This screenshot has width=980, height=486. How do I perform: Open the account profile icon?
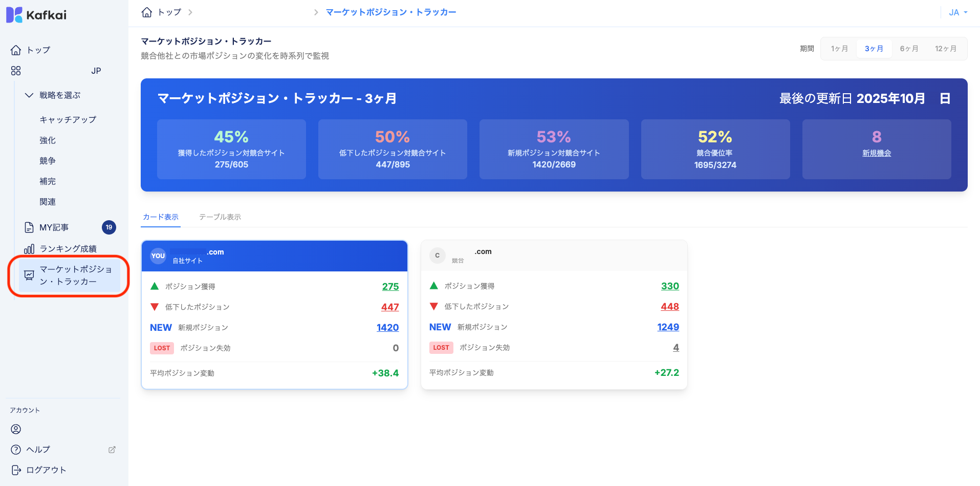pyautogui.click(x=16, y=429)
